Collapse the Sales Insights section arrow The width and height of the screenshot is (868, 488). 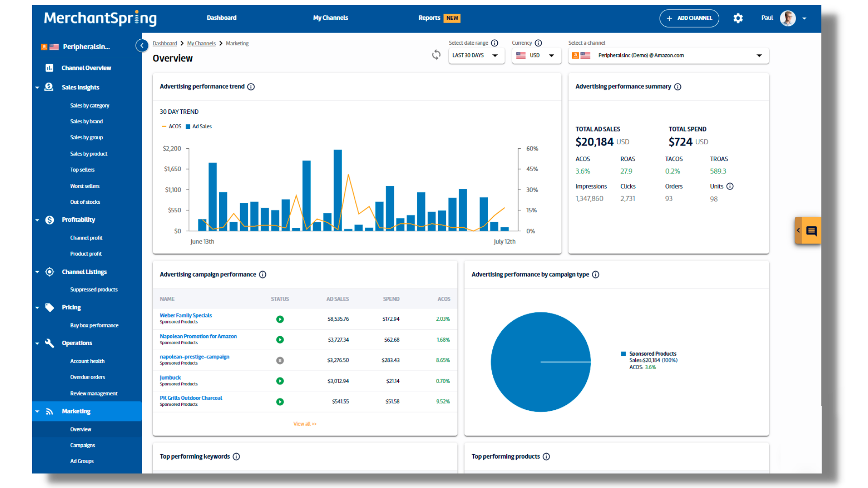[37, 88]
